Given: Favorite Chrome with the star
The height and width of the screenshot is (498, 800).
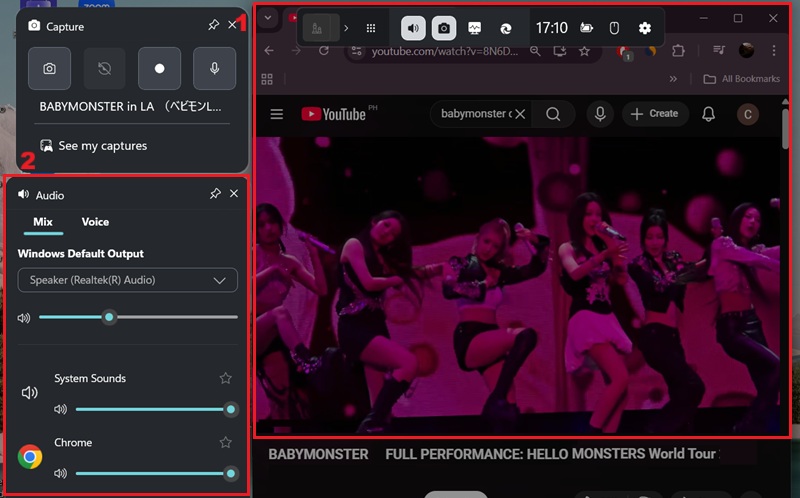Looking at the screenshot, I should 226,442.
